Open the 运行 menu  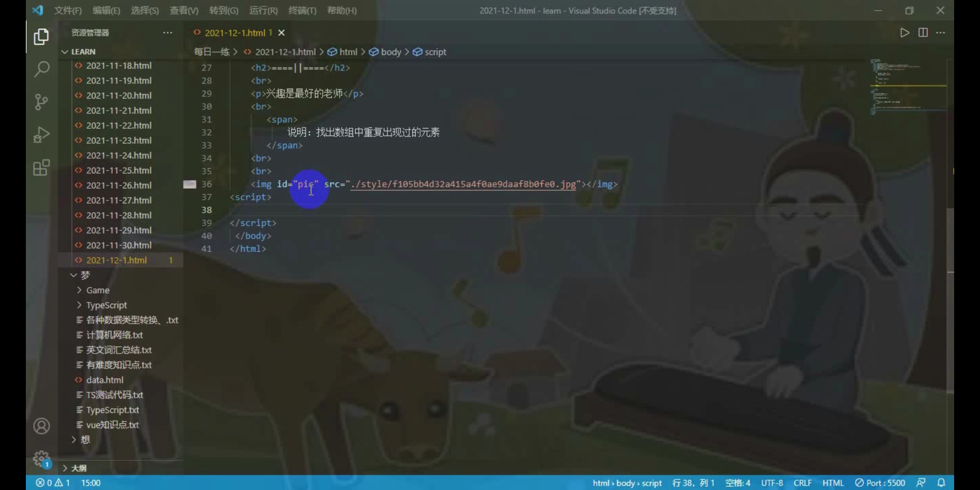pyautogui.click(x=262, y=10)
